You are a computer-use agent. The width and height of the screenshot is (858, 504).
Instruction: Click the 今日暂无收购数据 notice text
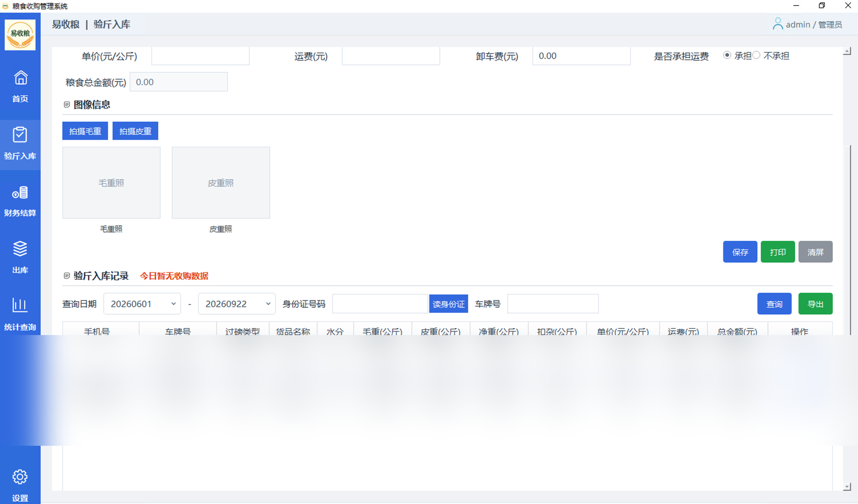[174, 276]
